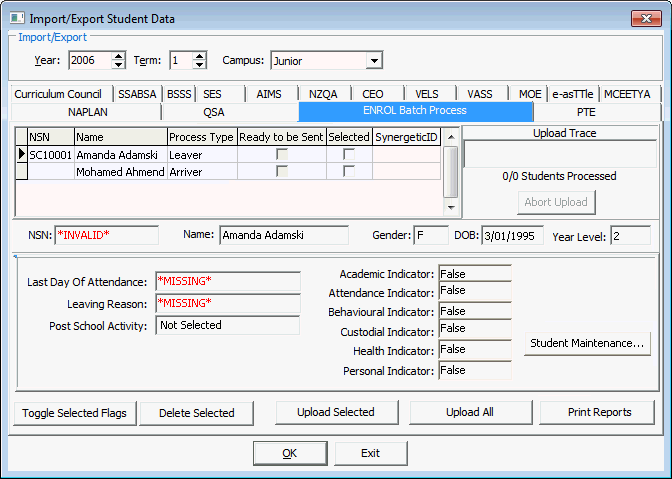This screenshot has width=672, height=479.
Task: Click the Leaving Reason field
Action: click(x=228, y=303)
